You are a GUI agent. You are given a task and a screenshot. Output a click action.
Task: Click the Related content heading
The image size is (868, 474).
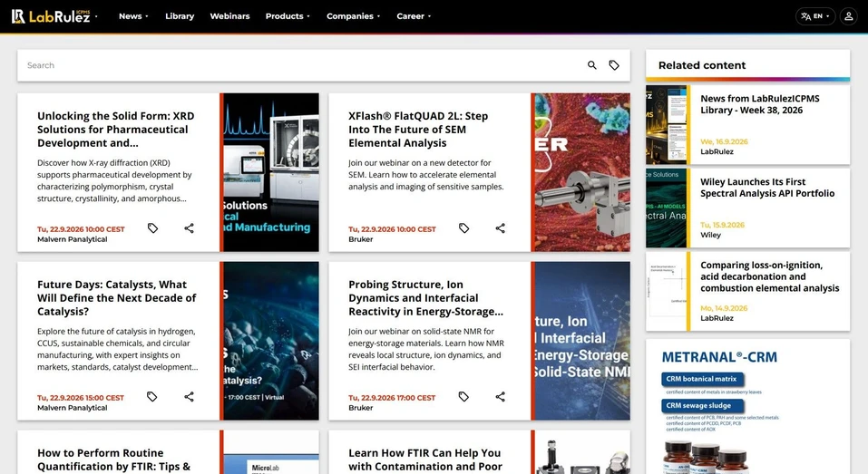tap(702, 65)
